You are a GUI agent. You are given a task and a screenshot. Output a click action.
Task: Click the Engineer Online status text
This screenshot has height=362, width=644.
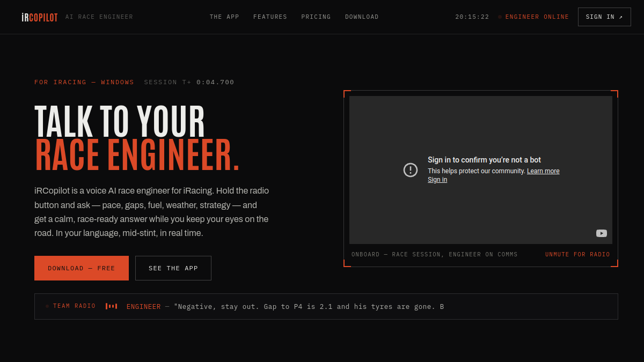point(537,17)
